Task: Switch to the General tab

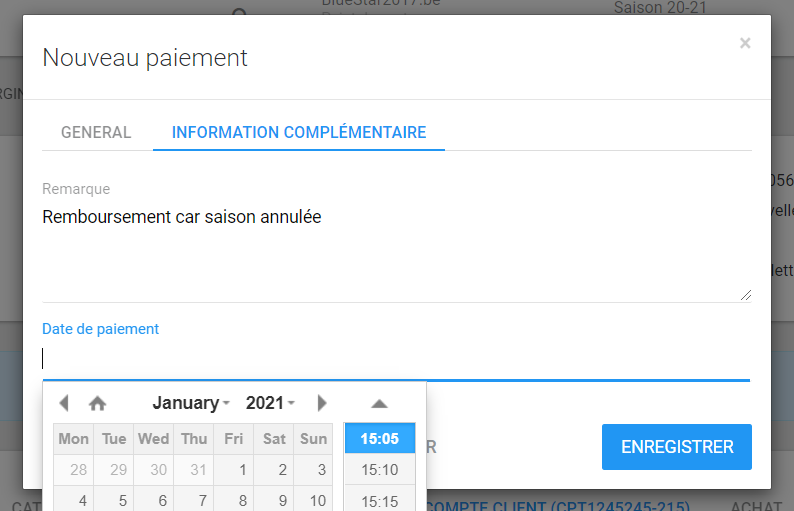Action: [96, 132]
